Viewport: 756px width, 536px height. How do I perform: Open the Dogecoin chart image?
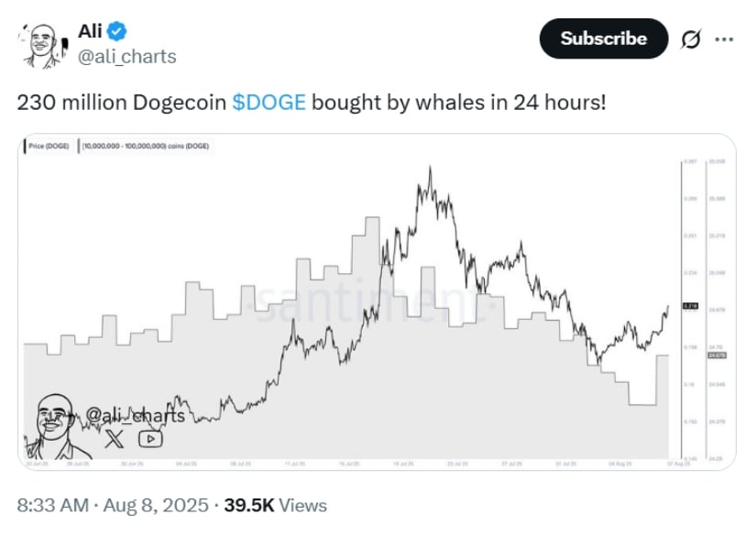click(x=377, y=301)
